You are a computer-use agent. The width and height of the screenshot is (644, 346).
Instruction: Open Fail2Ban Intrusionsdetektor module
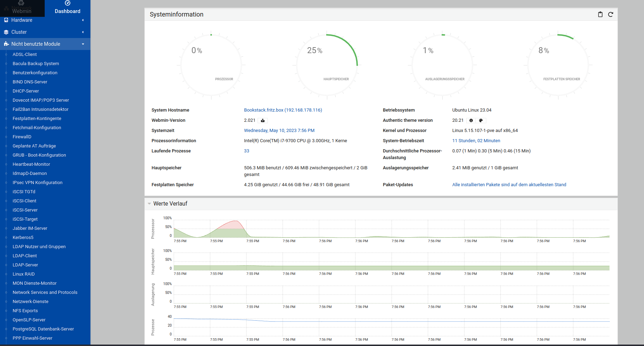pos(40,109)
